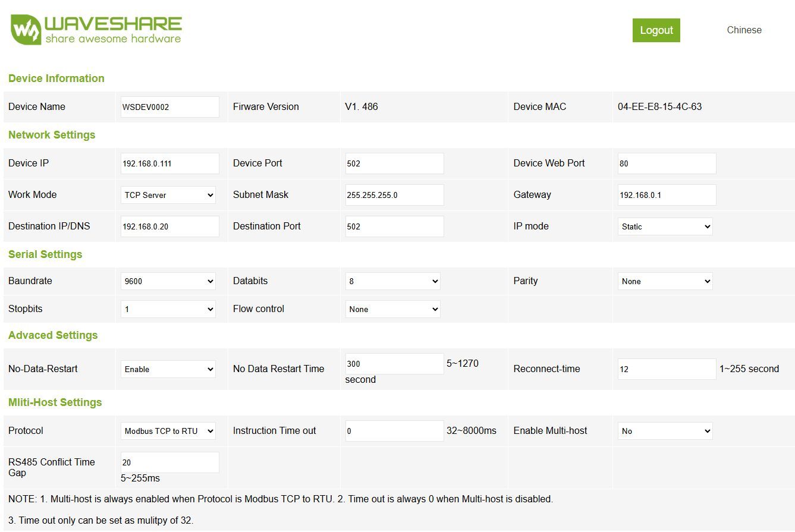Click the Waveshare logo
The width and height of the screenshot is (795, 532).
point(96,30)
